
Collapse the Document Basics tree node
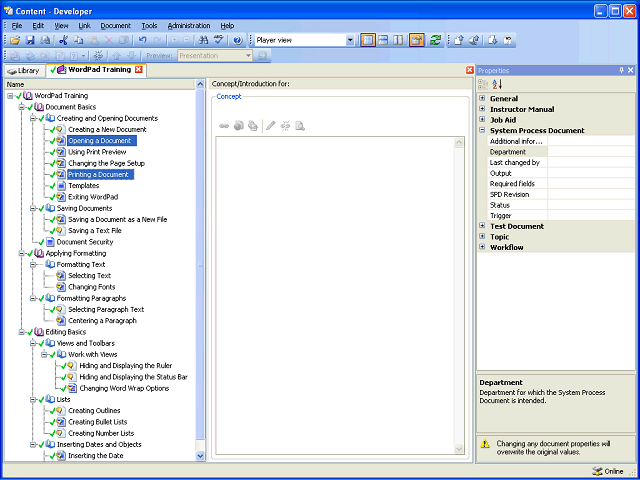(22, 107)
